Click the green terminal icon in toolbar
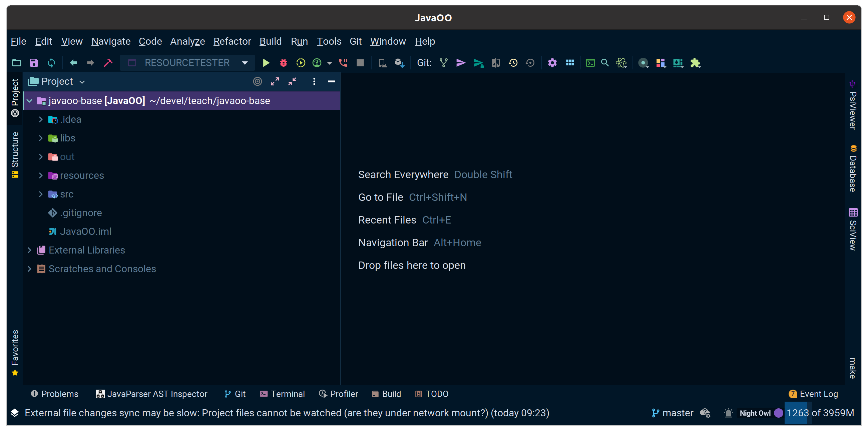Screen dimensions: 868x432 tap(590, 63)
